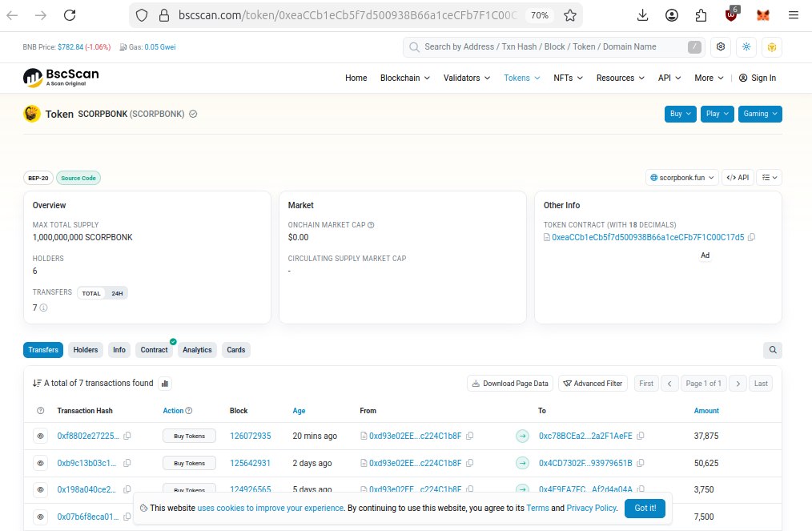The image size is (812, 531).
Task: Switch to the Holders tab
Action: click(86, 350)
